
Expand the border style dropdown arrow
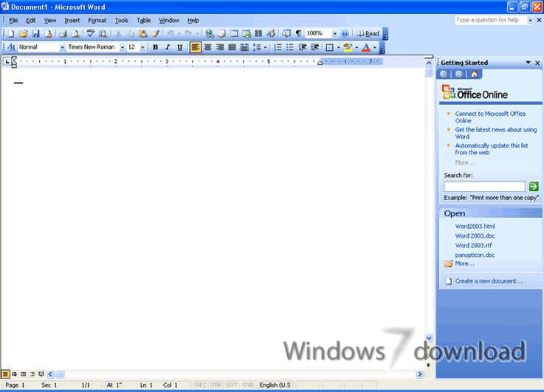tap(338, 47)
